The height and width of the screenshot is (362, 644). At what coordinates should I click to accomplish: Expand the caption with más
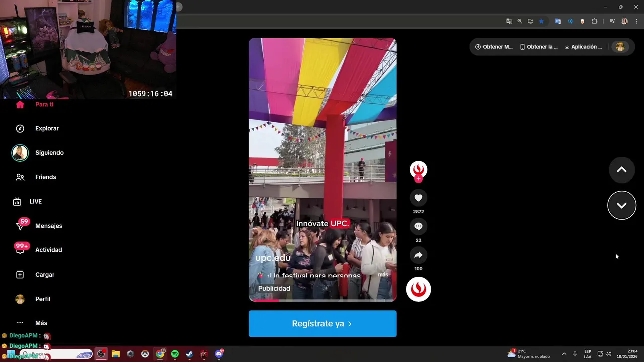(x=383, y=275)
